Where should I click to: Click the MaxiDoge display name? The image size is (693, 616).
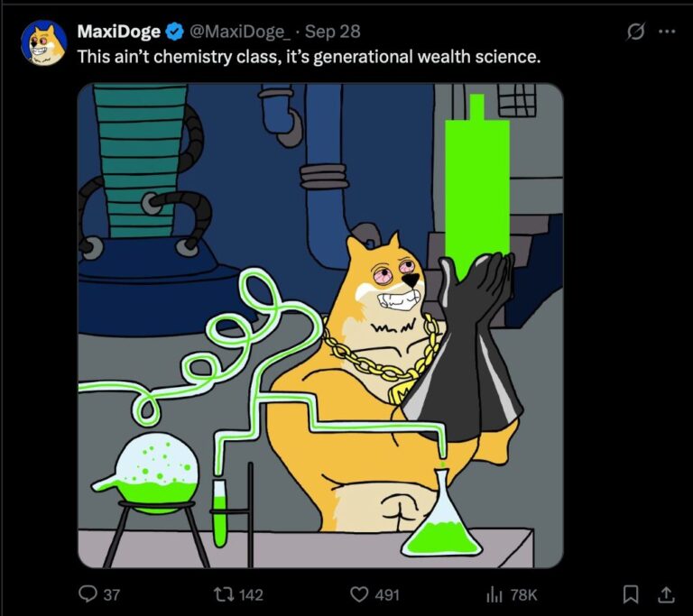[119, 32]
